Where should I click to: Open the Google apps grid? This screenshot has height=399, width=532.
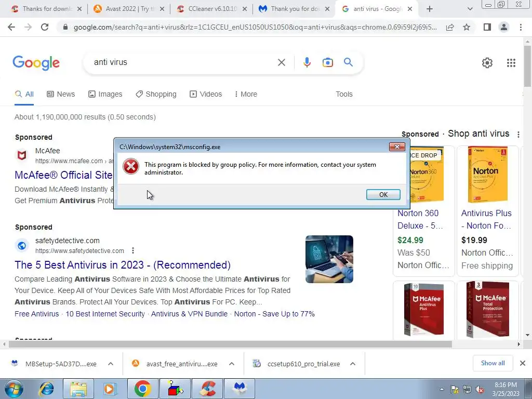(x=511, y=63)
